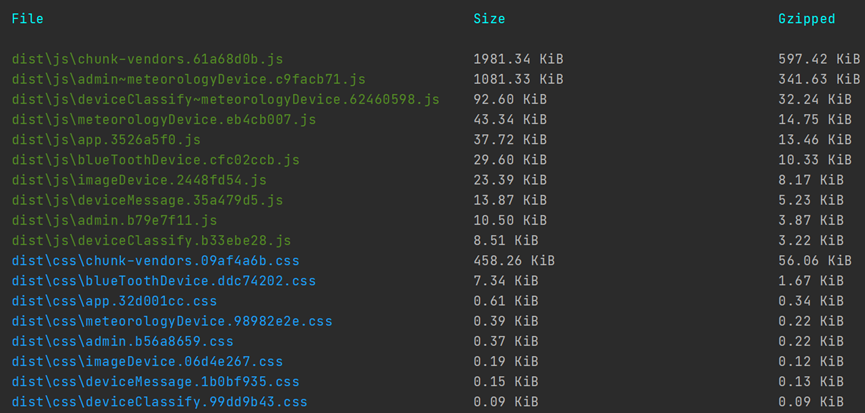
Task: Open admin.b79e7f11.js file entry
Action: tap(115, 221)
